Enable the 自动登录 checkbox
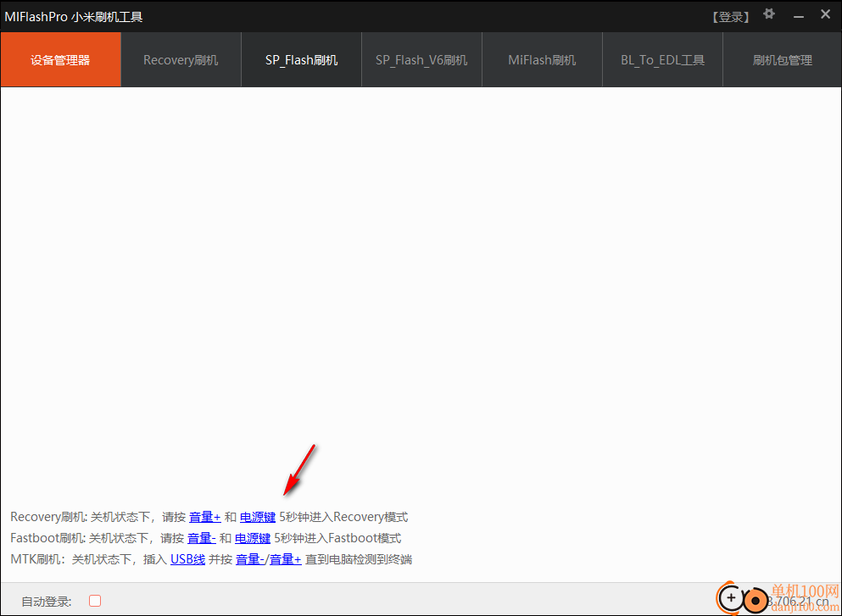This screenshot has height=616, width=842. coord(95,601)
